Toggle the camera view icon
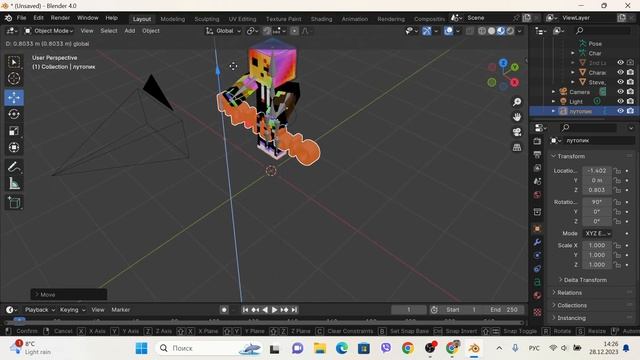This screenshot has height=360, width=640. pos(517,132)
